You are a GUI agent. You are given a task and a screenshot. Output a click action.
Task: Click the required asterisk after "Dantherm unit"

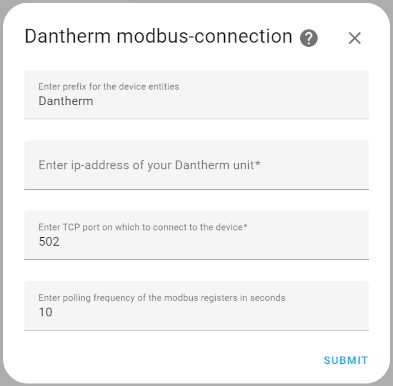click(x=258, y=163)
